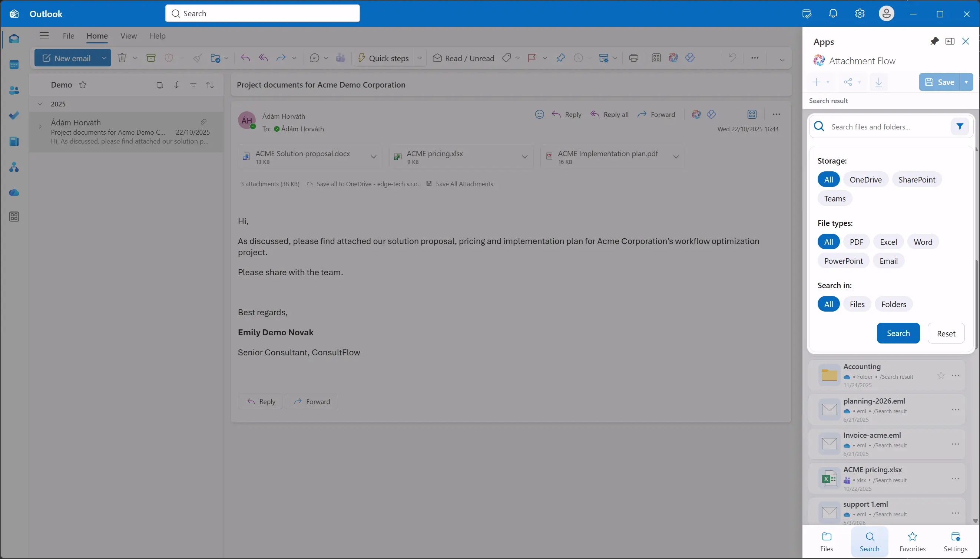
Task: Pin the Apps pane
Action: click(934, 41)
